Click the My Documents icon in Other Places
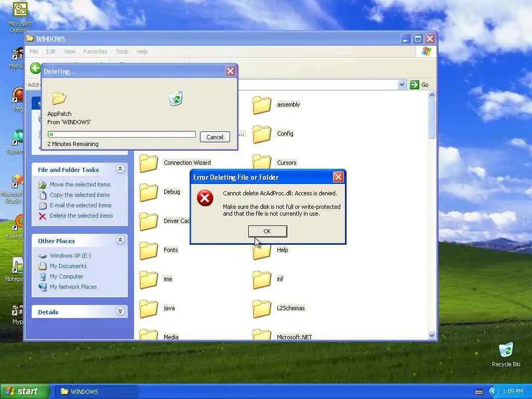 pos(43,267)
